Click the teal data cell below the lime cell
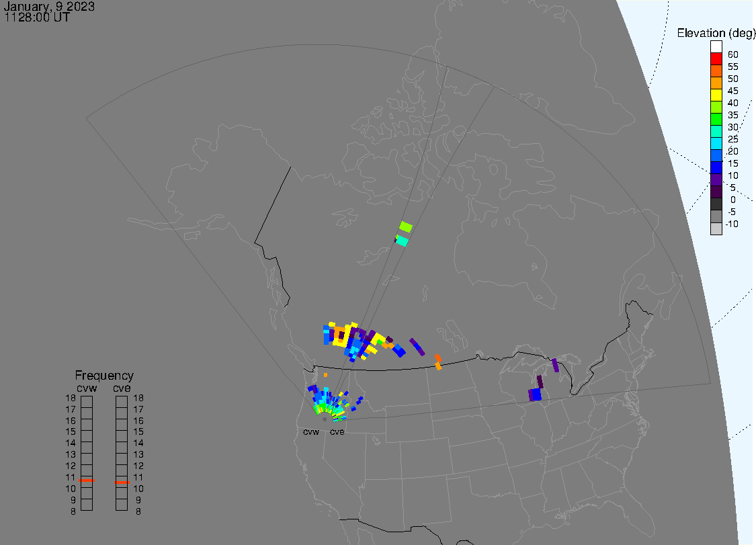 (x=402, y=240)
